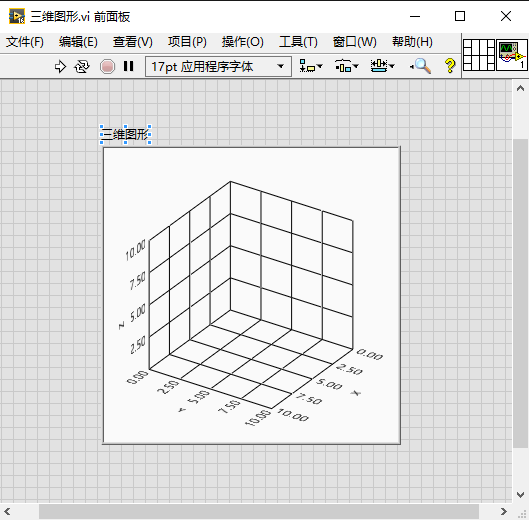Show Context Help question mark

450,66
